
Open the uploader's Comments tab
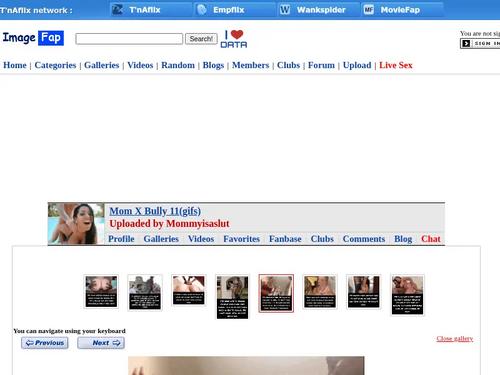click(364, 239)
